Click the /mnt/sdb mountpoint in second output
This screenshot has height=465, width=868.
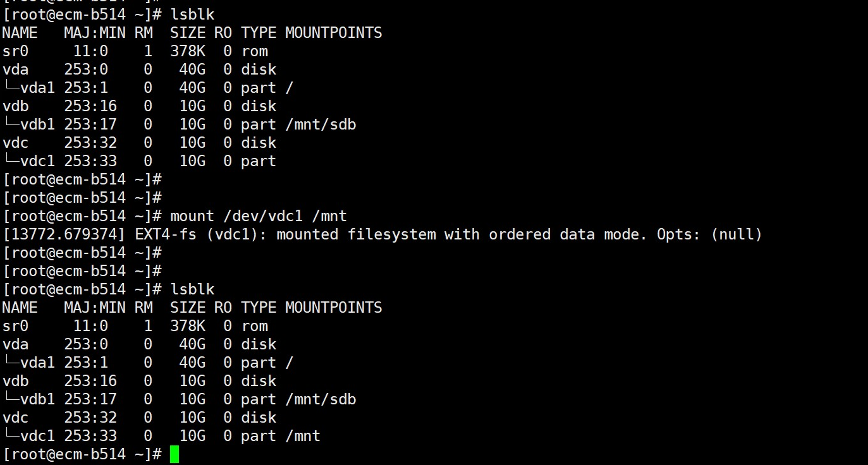321,399
